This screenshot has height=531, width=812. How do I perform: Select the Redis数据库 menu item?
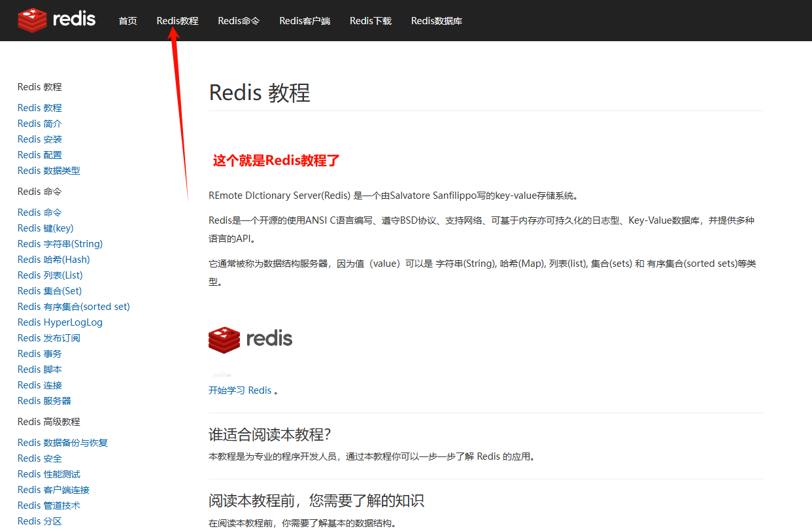pyautogui.click(x=436, y=20)
